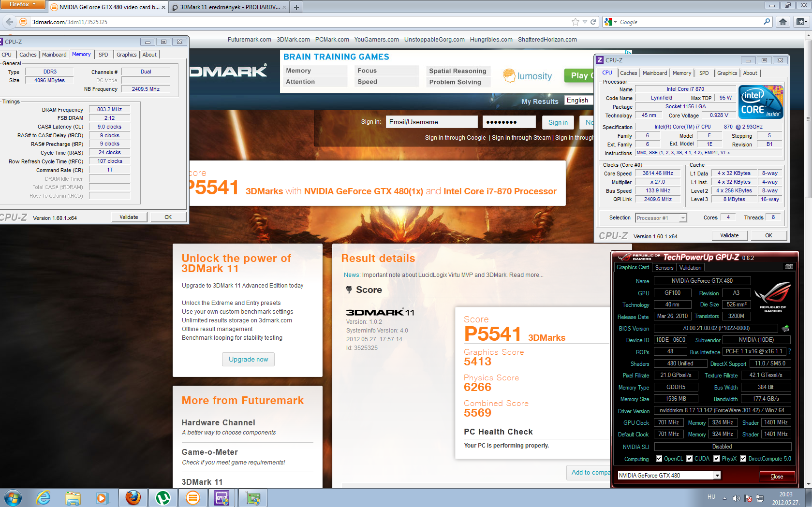Image resolution: width=812 pixels, height=507 pixels.
Task: Click the Email/Username input field
Action: [431, 122]
